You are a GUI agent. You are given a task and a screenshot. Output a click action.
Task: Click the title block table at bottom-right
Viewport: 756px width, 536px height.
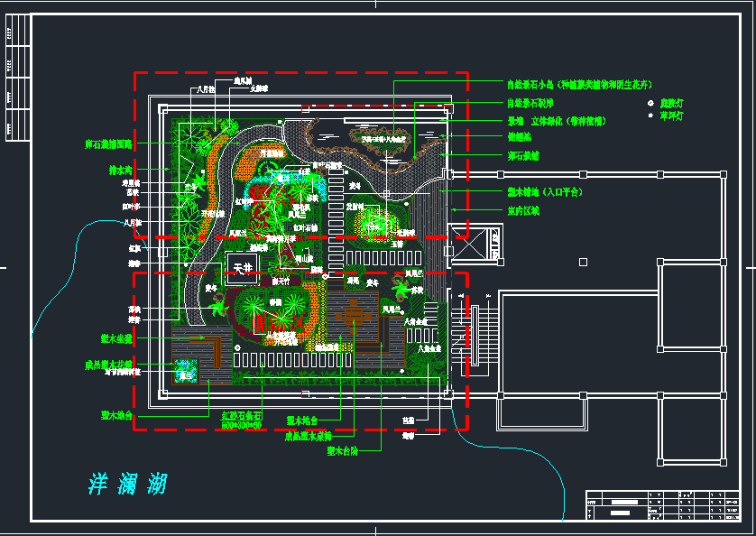pos(662,505)
